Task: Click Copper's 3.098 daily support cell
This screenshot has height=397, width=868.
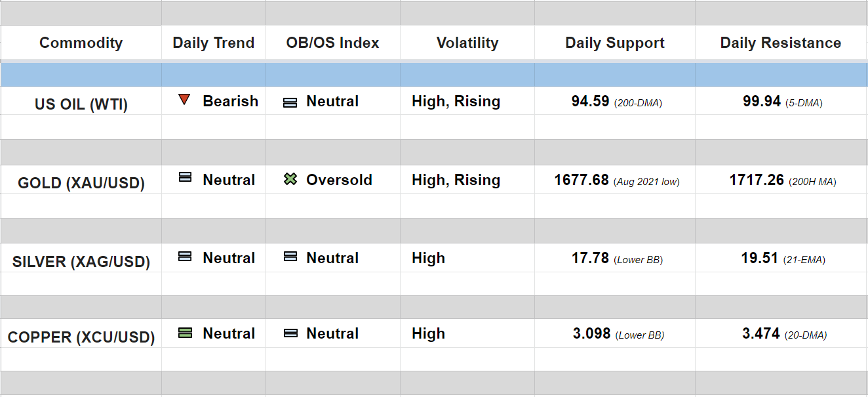Action: 592,333
